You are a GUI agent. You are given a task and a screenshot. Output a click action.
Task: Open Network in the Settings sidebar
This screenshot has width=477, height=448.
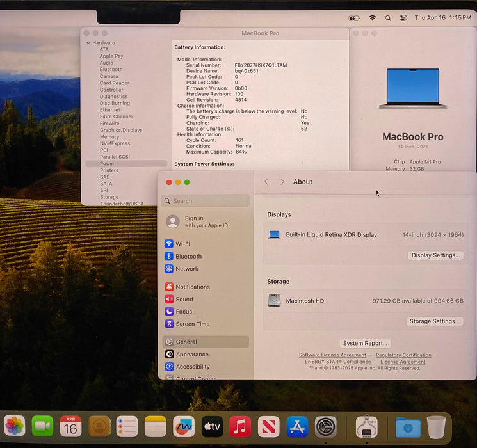point(206,269)
